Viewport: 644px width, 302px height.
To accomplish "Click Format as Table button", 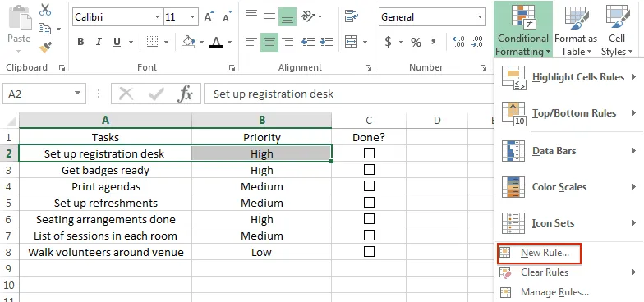I will point(576,30).
